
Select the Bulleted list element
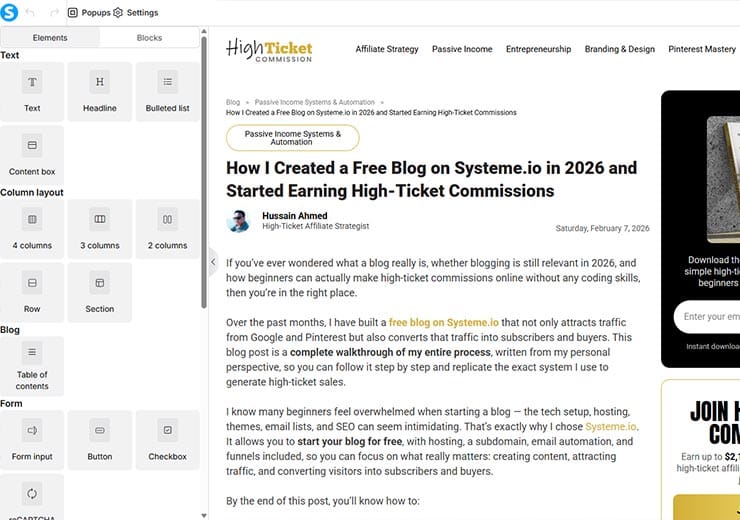(168, 92)
